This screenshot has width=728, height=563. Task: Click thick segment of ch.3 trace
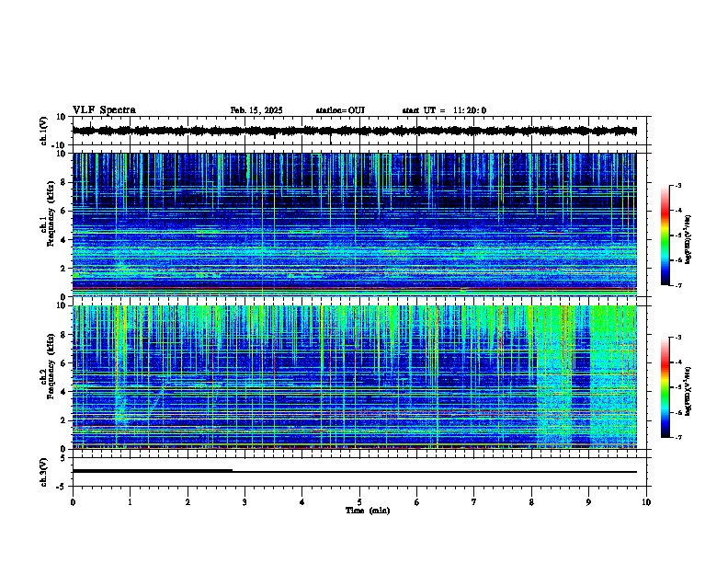(x=153, y=471)
